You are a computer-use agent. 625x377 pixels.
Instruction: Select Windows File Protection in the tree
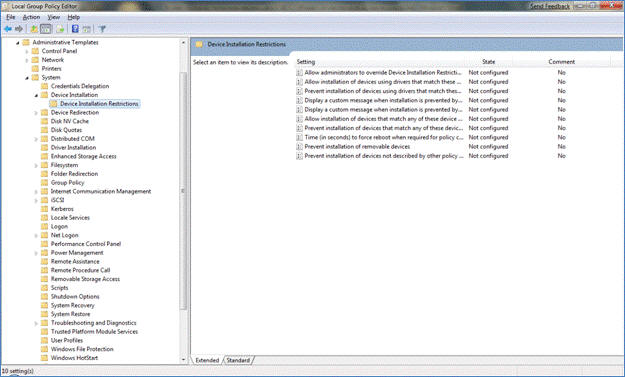pyautogui.click(x=82, y=349)
